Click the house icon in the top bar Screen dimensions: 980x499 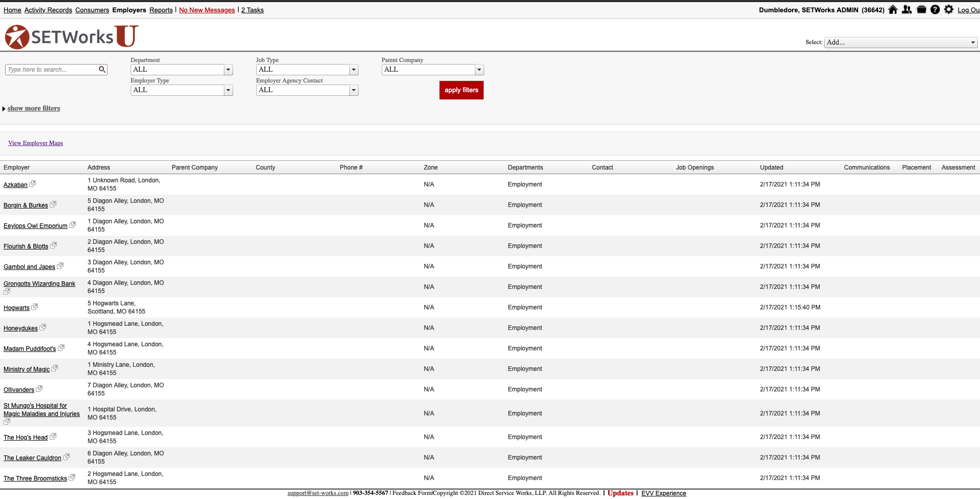coord(893,10)
